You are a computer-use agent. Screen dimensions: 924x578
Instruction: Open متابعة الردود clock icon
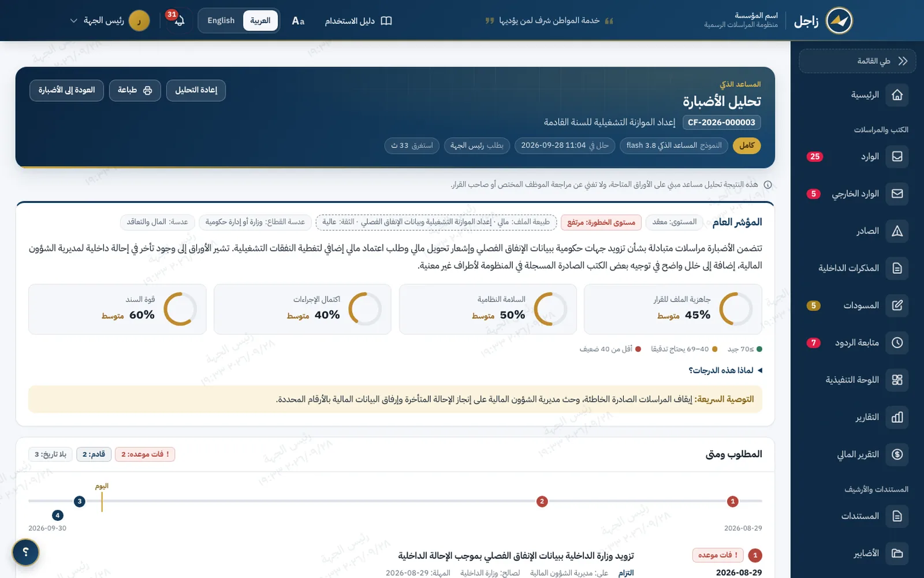[897, 343]
